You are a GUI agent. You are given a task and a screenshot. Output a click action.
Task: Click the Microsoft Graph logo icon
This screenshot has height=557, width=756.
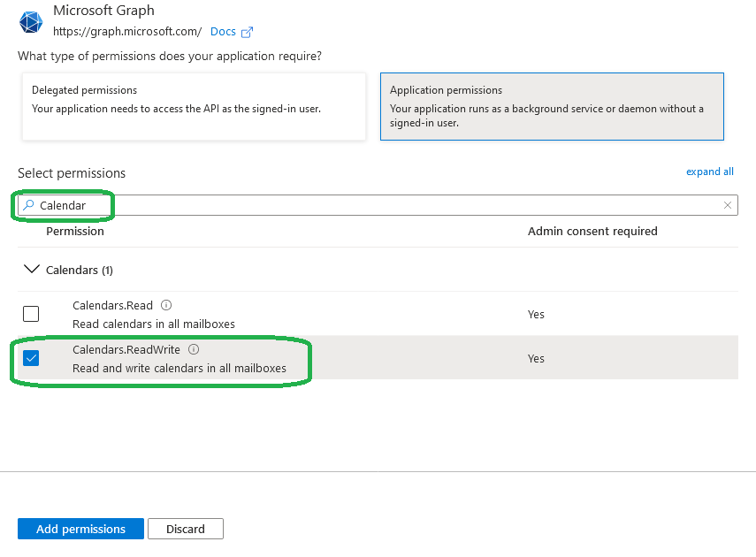31,21
